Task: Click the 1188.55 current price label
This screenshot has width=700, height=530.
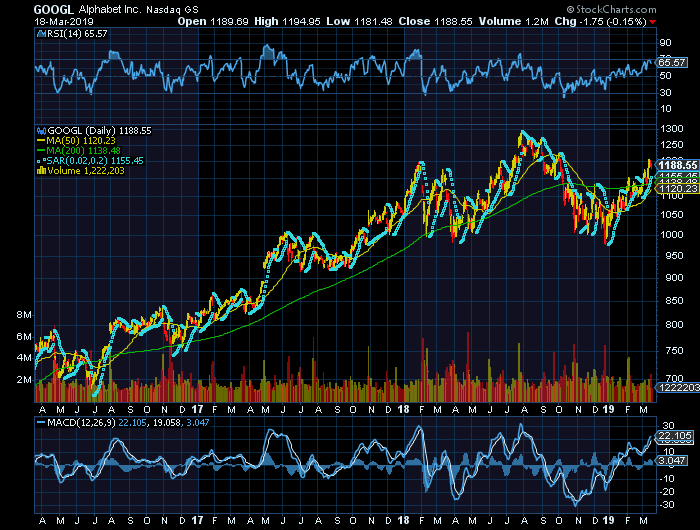Action: (675, 164)
